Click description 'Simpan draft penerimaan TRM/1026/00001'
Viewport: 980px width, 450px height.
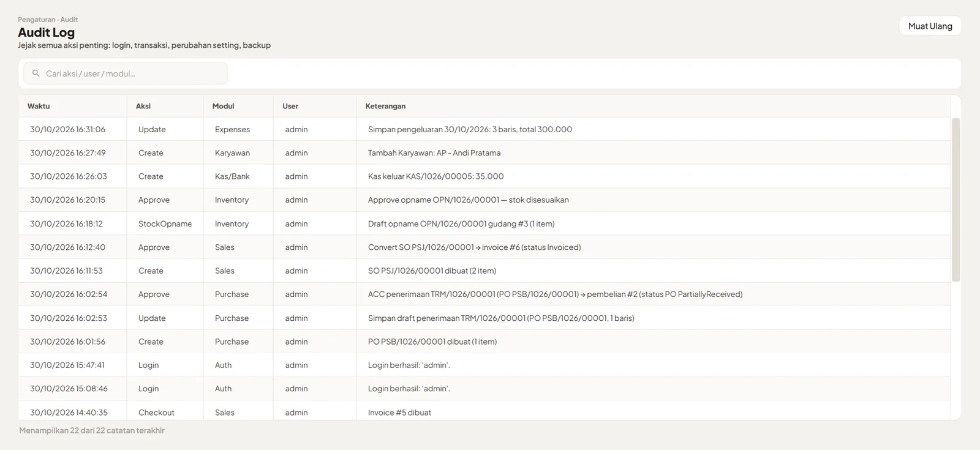(501, 318)
